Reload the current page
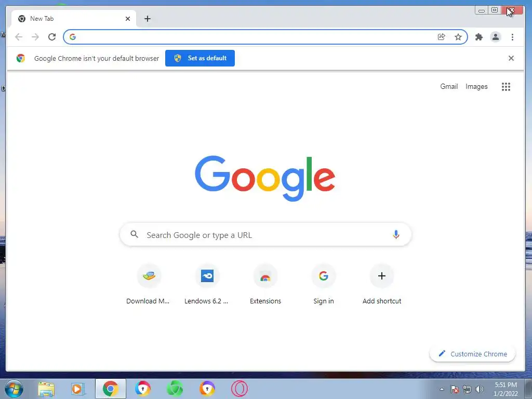This screenshot has width=532, height=399. 52,37
